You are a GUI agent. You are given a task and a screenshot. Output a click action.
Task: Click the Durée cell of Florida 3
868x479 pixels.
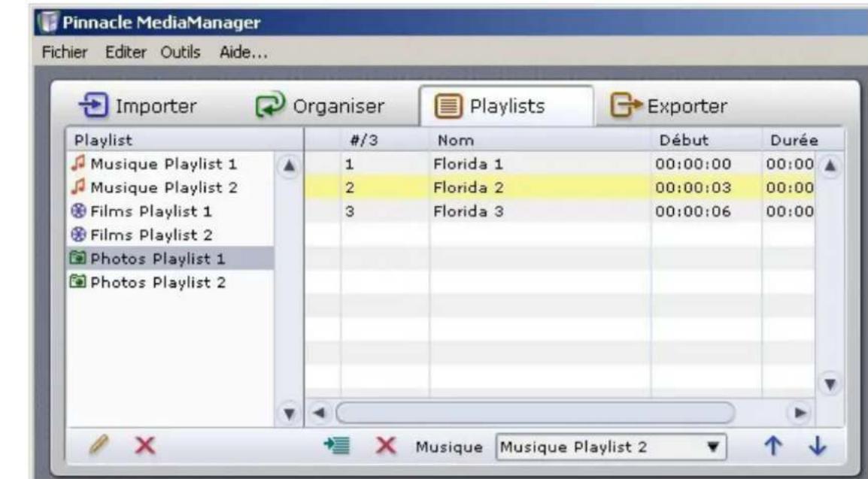pos(789,211)
